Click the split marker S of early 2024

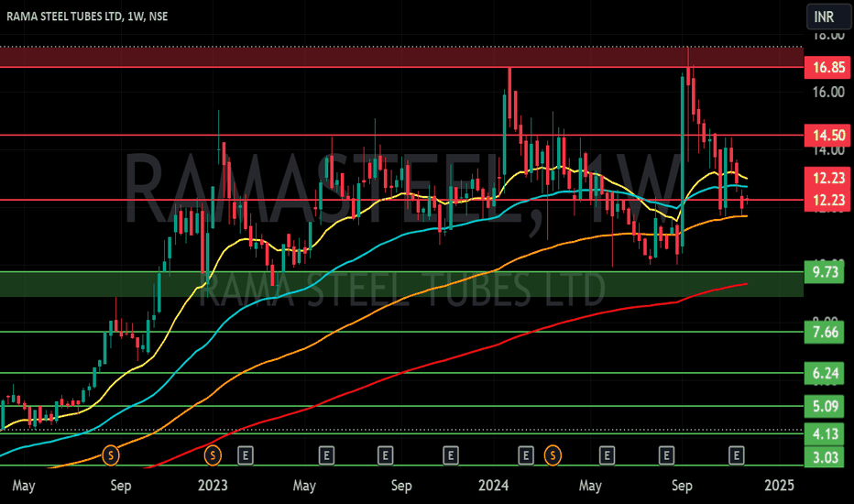(x=553, y=455)
